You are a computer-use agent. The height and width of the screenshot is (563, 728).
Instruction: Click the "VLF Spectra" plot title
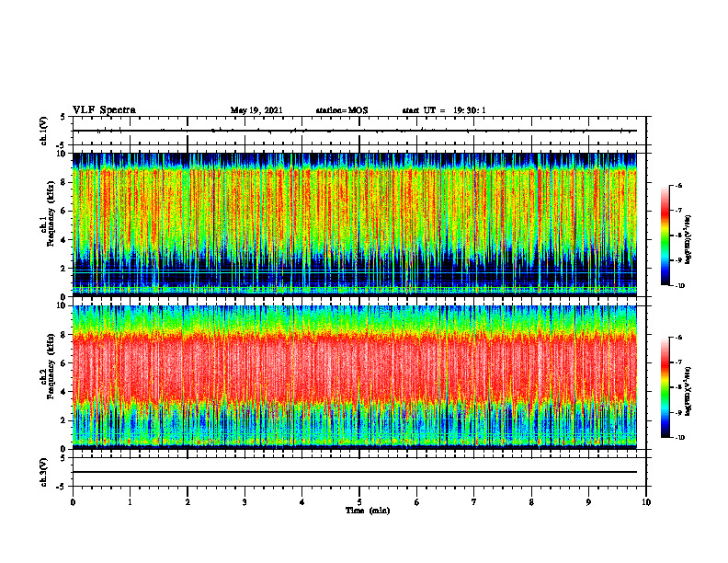tap(104, 110)
